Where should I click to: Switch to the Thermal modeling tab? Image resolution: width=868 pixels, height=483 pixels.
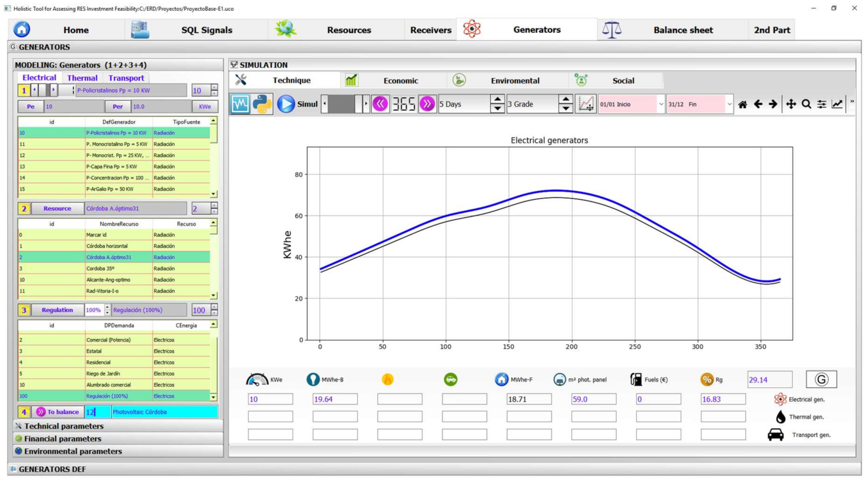[82, 78]
